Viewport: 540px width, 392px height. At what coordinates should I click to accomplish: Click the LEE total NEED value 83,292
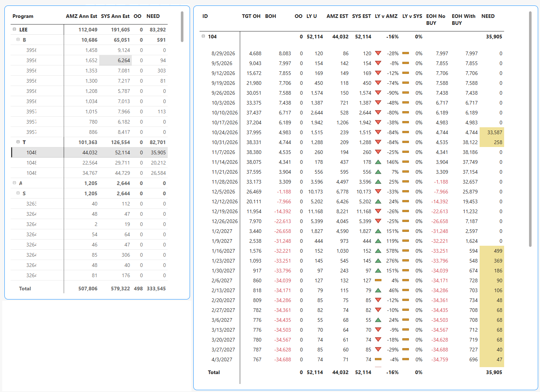tap(157, 30)
